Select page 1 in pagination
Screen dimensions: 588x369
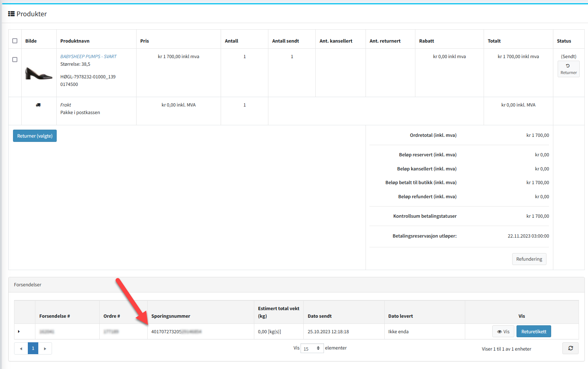[x=33, y=348]
